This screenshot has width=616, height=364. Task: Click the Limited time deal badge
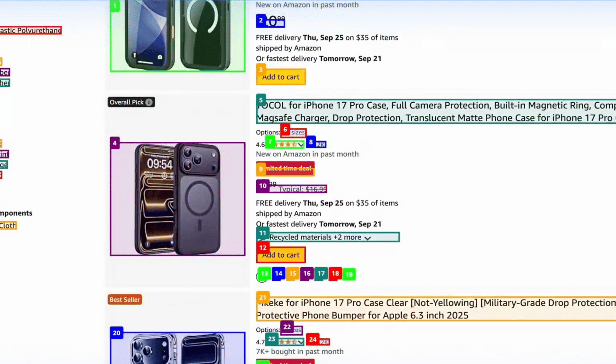285,169
